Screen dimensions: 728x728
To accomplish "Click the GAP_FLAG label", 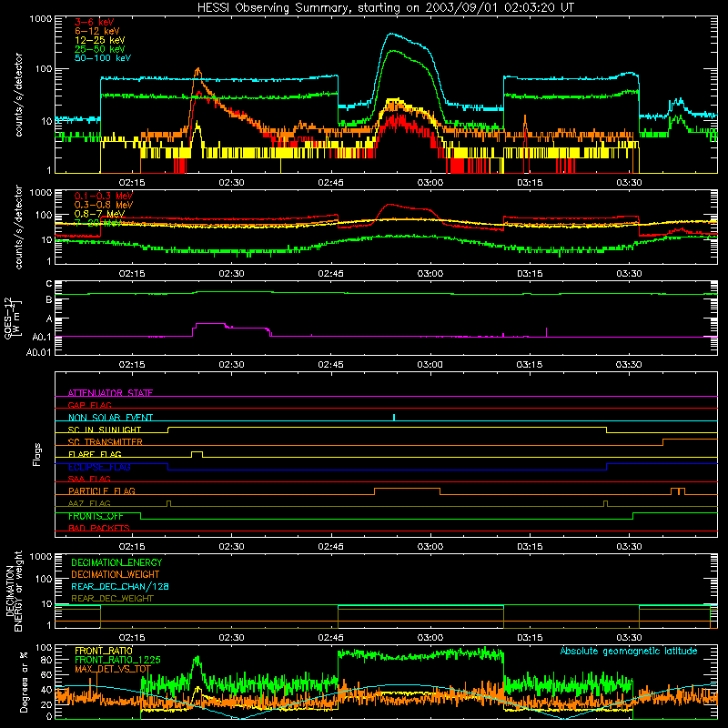I will coord(89,405).
